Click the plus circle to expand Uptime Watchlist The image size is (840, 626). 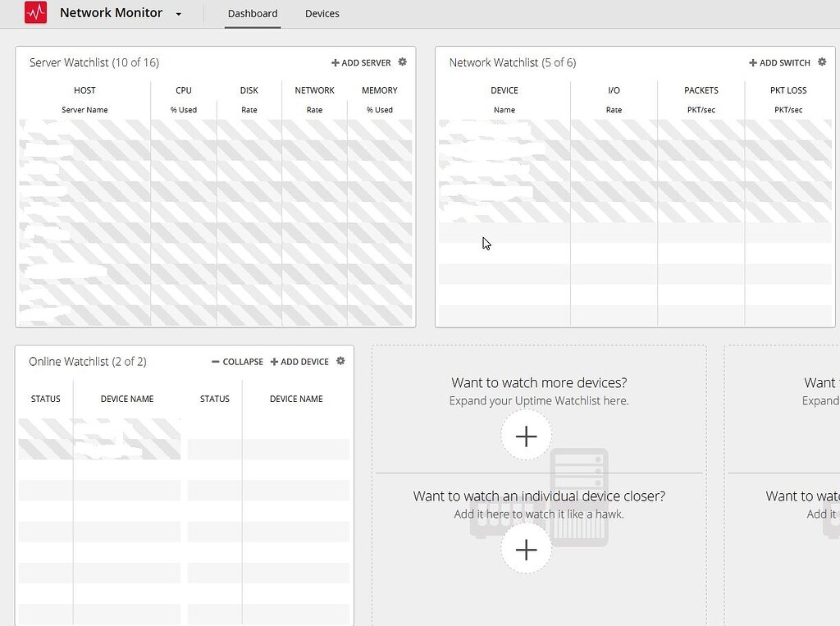[x=526, y=436]
